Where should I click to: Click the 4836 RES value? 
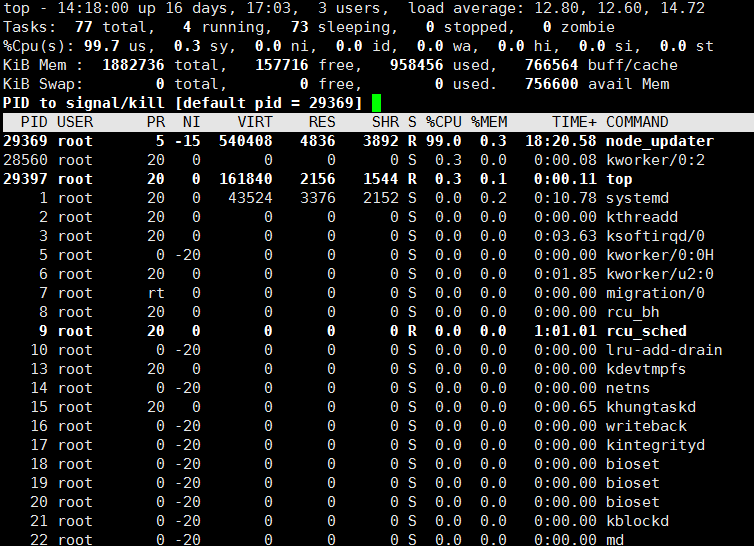coord(317,141)
